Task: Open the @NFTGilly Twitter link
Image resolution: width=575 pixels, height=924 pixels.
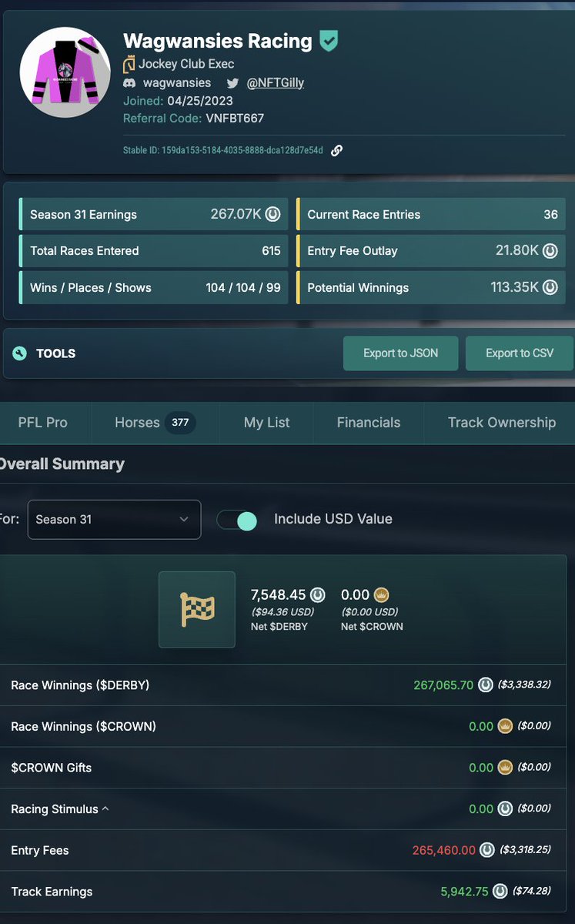Action: click(275, 82)
